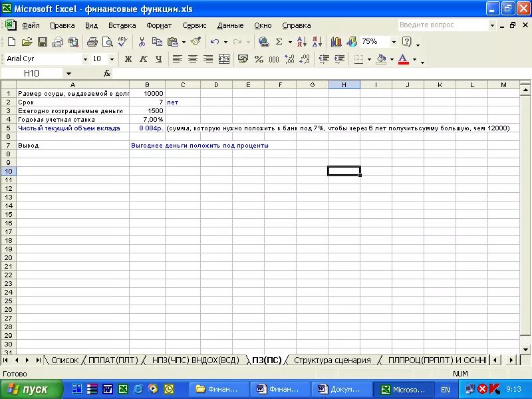Image resolution: width=532 pixels, height=399 pixels.
Task: Apply currency format icon
Action: pyautogui.click(x=243, y=59)
